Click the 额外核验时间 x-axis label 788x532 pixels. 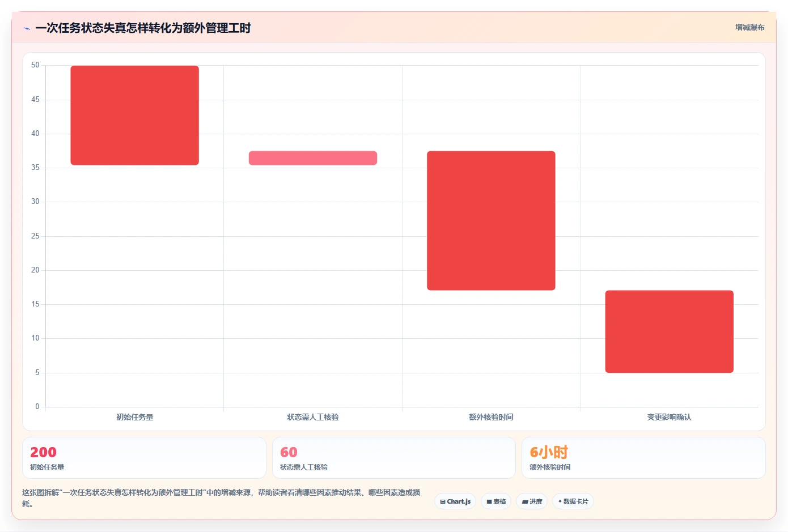click(x=491, y=417)
